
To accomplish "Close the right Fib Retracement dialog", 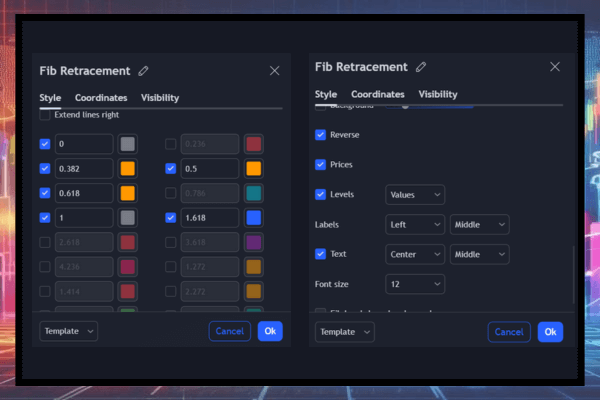I will click(556, 67).
